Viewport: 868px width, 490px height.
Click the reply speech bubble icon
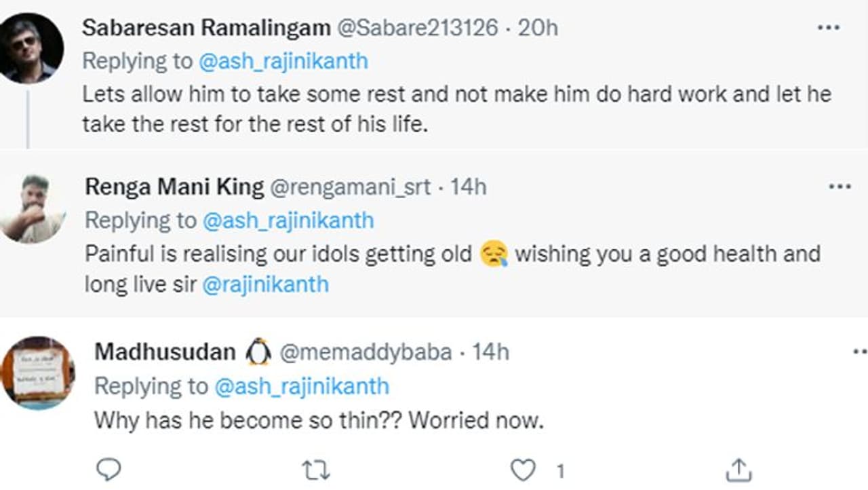(108, 469)
